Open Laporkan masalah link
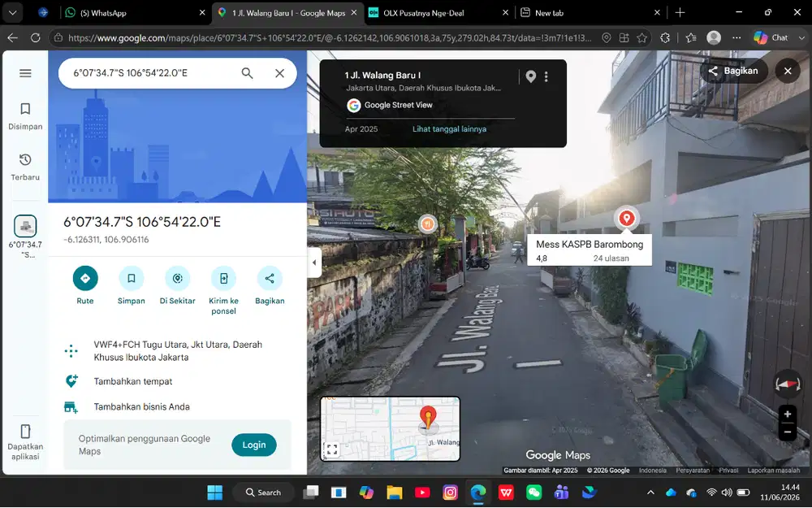 point(773,471)
